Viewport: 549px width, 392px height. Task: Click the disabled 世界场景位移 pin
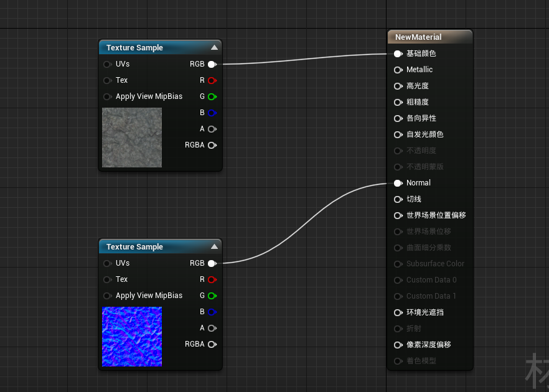398,231
